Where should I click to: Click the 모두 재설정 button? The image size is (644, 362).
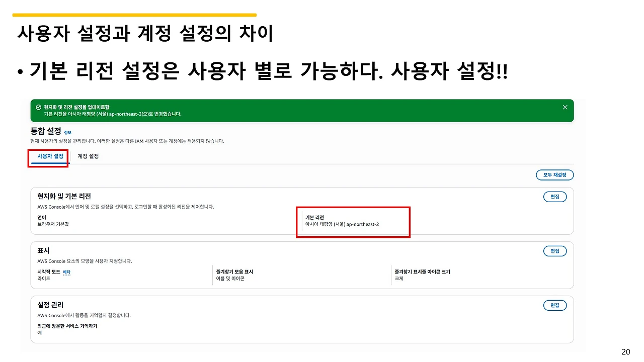click(554, 175)
